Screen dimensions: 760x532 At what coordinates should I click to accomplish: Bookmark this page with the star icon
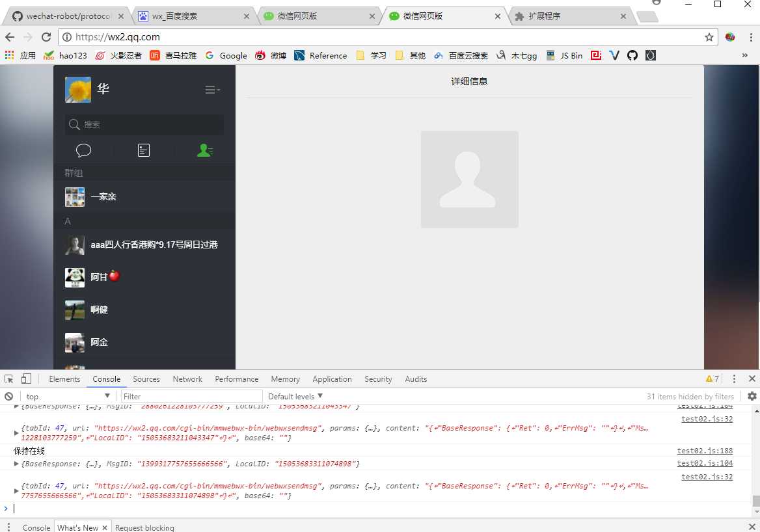[x=709, y=37]
